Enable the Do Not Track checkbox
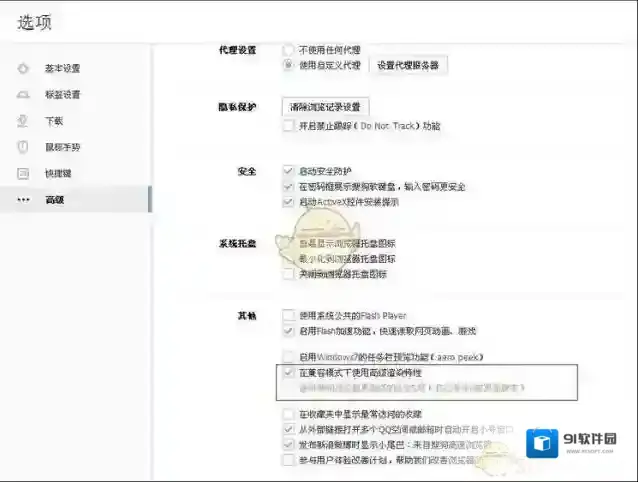 [289, 127]
